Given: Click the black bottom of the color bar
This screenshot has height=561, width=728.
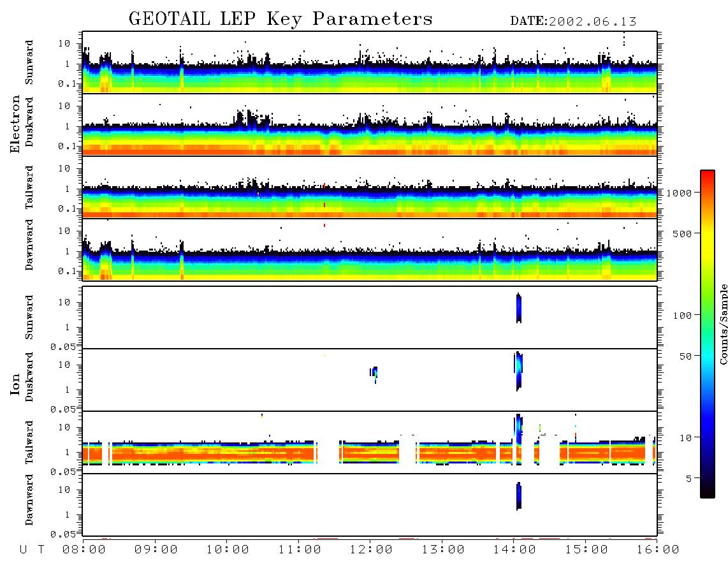Looking at the screenshot, I should pyautogui.click(x=708, y=492).
